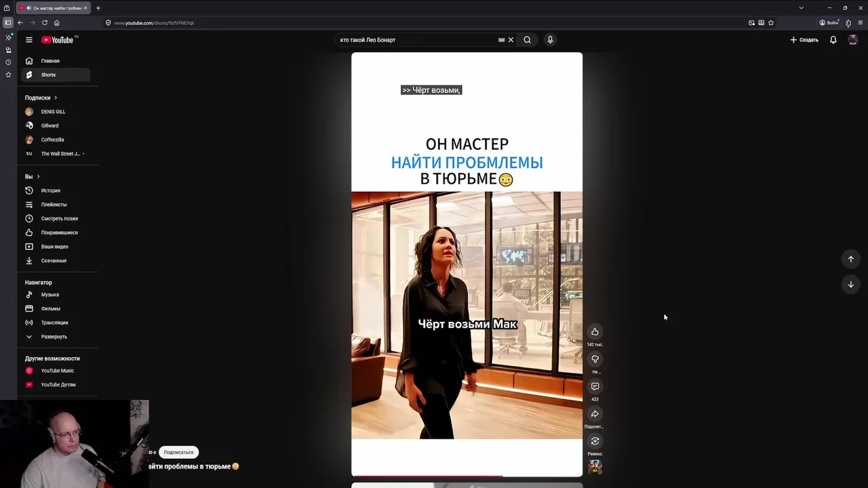Viewport: 868px width, 488px height.
Task: Go to the YouTube logo home
Action: pyautogui.click(x=57, y=40)
